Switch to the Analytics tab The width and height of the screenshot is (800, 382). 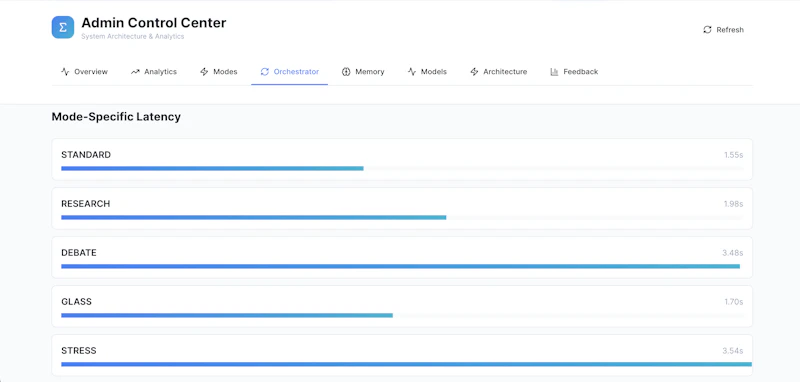click(x=154, y=71)
